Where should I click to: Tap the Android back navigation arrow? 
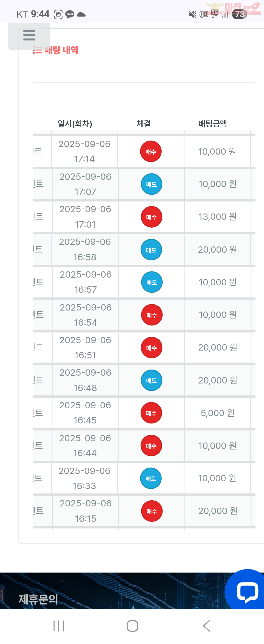pyautogui.click(x=206, y=626)
